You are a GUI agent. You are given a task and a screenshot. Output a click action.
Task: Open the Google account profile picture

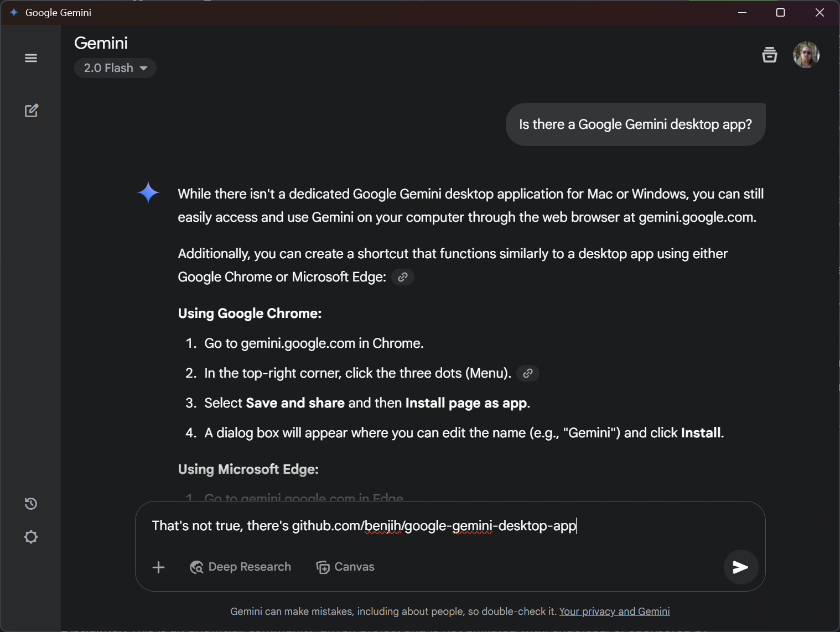coord(806,55)
